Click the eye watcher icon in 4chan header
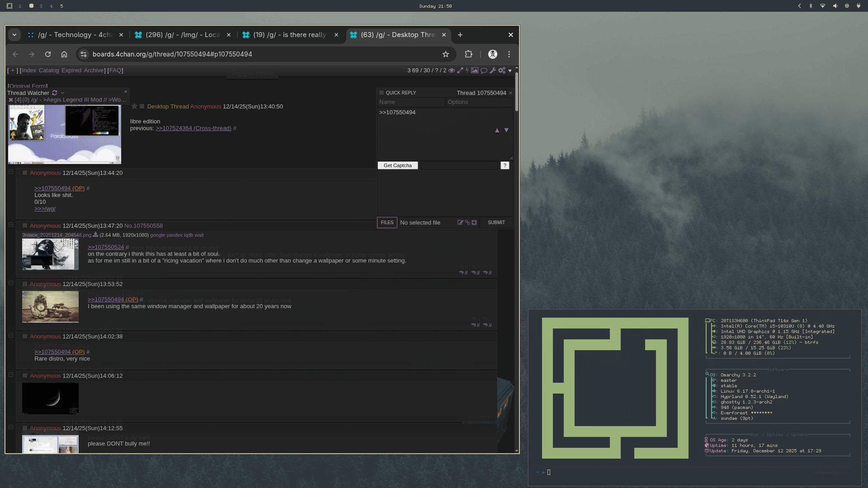868x488 pixels. pyautogui.click(x=451, y=70)
